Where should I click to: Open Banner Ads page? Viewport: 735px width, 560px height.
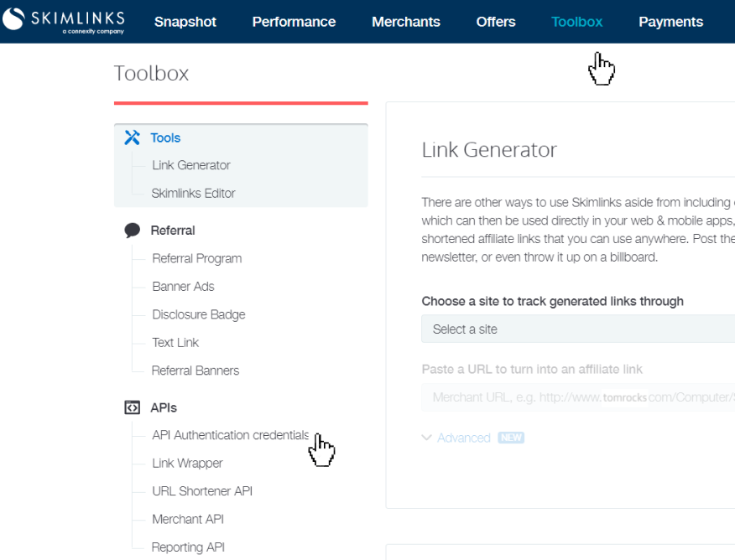tap(183, 287)
